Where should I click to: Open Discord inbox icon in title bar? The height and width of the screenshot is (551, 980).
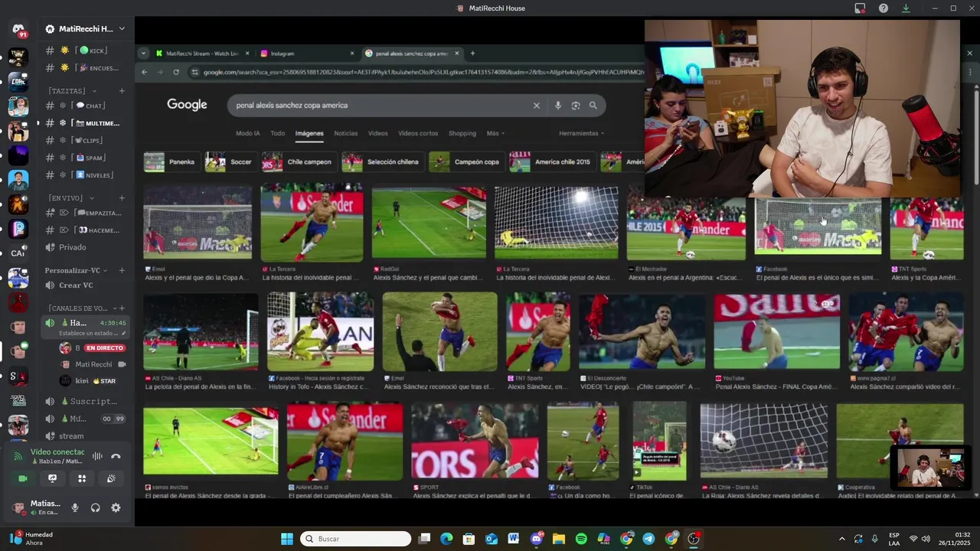pyautogui.click(x=860, y=8)
